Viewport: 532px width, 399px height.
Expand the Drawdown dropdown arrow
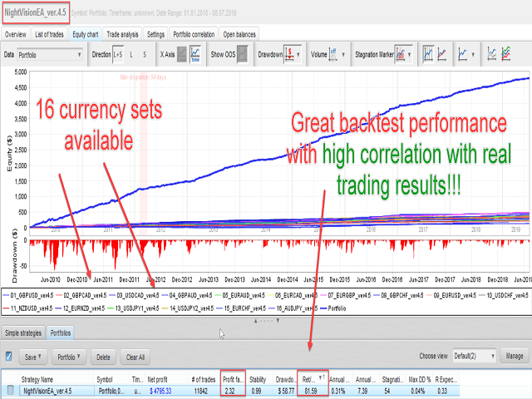298,54
